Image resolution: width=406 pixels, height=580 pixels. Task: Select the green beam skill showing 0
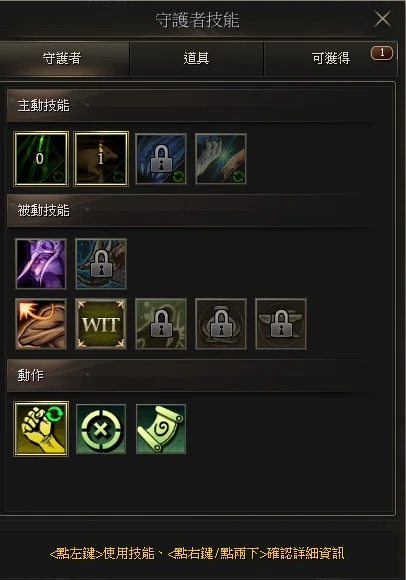[41, 159]
